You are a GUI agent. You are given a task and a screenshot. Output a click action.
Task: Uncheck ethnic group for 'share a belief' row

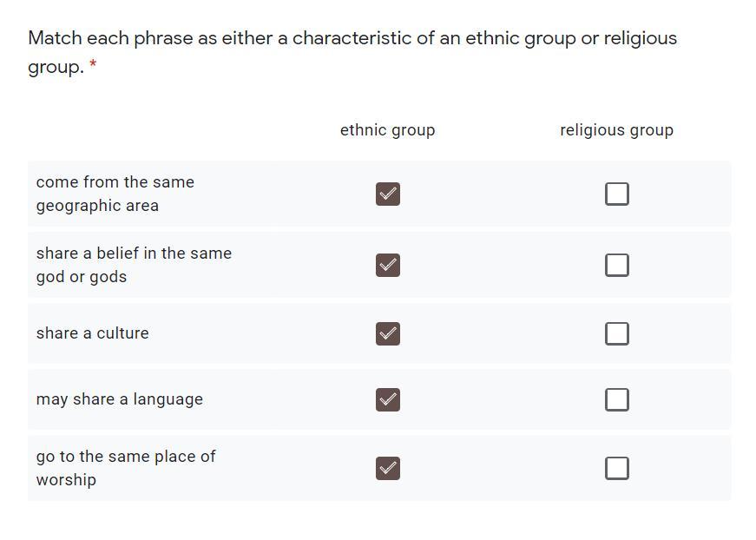(388, 265)
